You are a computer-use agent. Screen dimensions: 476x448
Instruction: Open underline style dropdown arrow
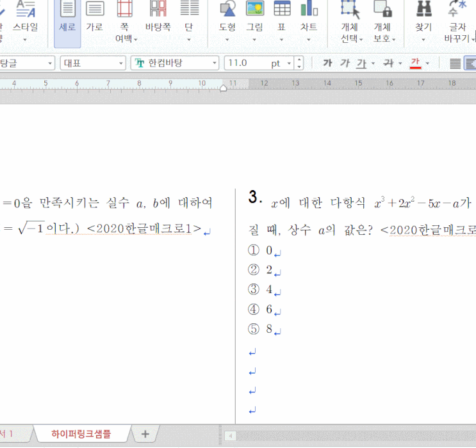[x=373, y=63]
